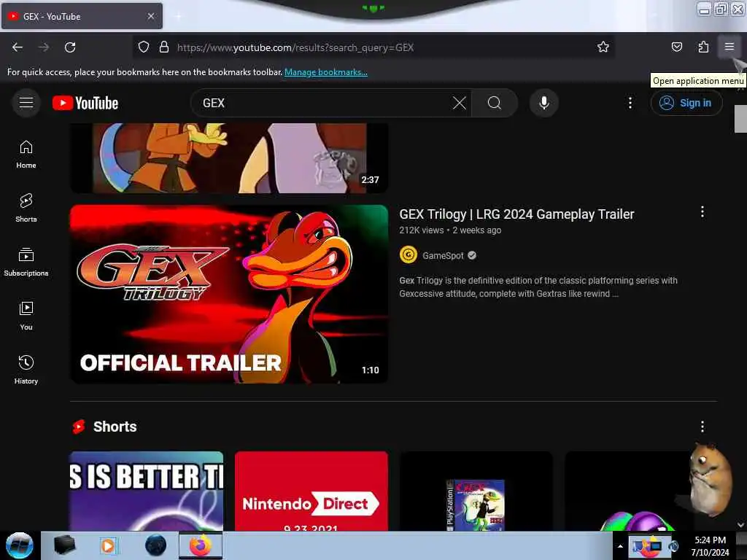
Task: Clear the GEX search text
Action: click(460, 103)
